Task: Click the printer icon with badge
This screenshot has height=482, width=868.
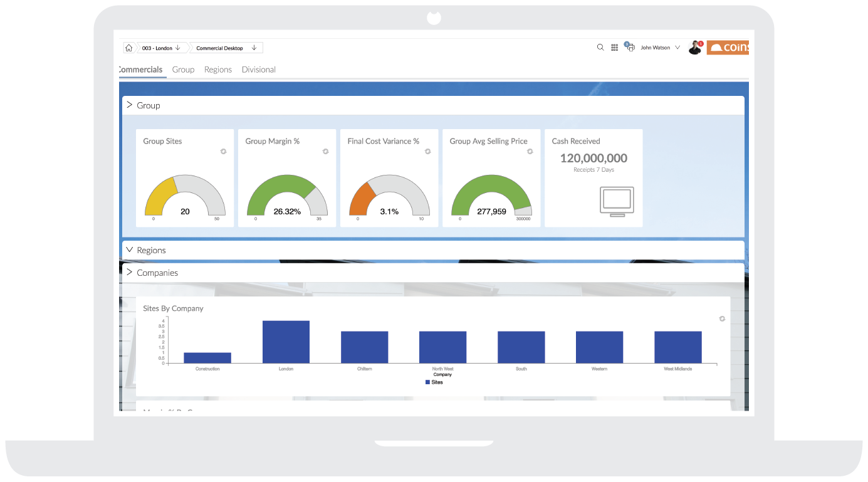Action: pyautogui.click(x=630, y=48)
